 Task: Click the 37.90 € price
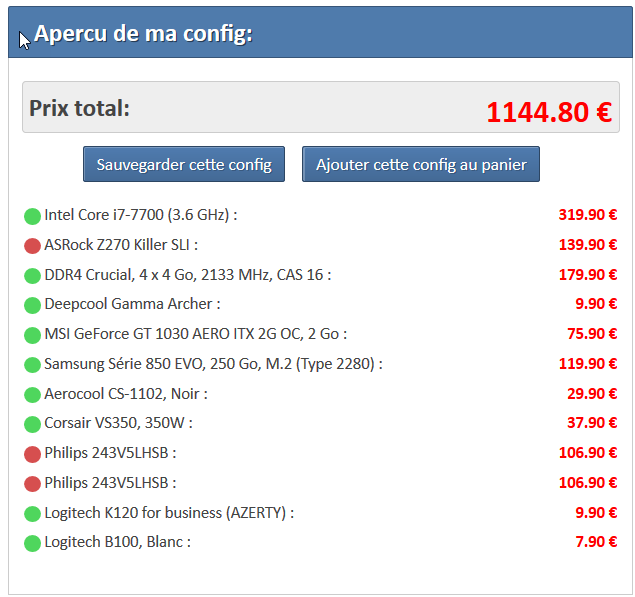(592, 423)
